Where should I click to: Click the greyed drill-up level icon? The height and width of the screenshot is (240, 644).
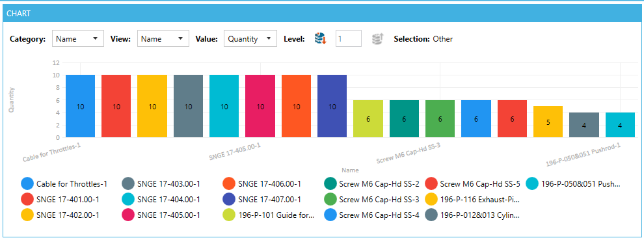coord(377,38)
